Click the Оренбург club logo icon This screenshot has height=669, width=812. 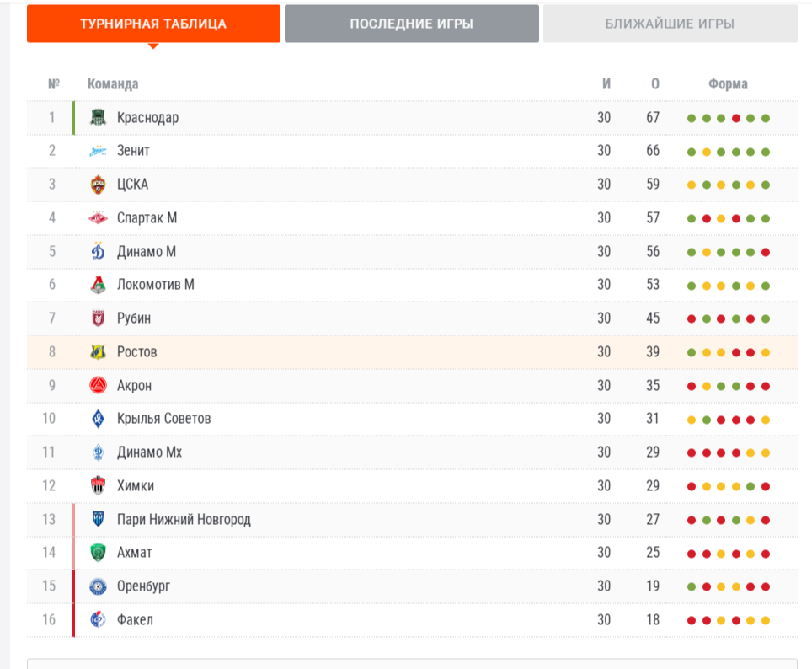(x=99, y=586)
